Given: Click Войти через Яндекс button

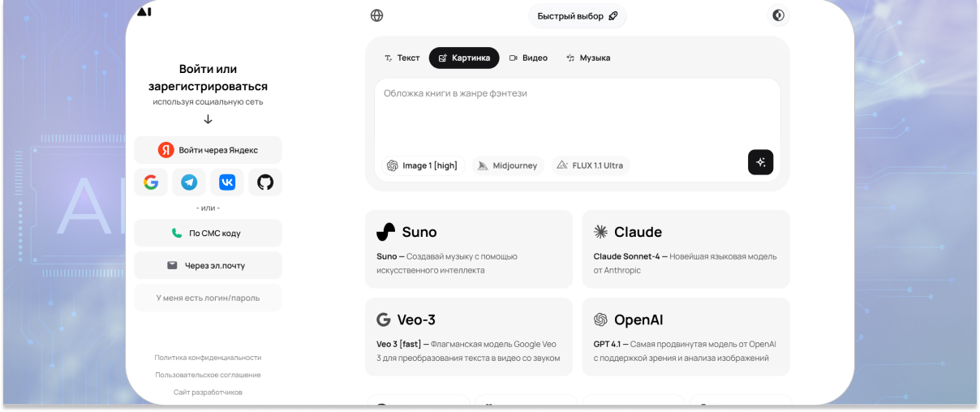Looking at the screenshot, I should point(208,150).
